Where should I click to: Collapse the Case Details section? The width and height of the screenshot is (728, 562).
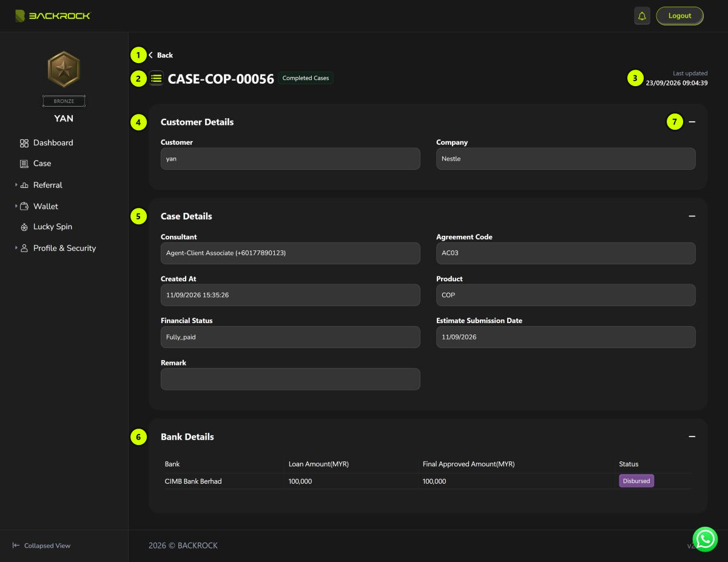click(692, 216)
